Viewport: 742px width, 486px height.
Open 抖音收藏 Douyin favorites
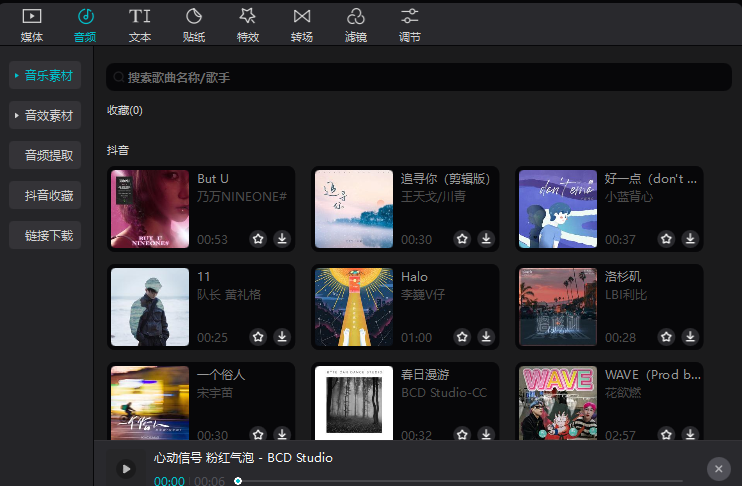(x=45, y=195)
